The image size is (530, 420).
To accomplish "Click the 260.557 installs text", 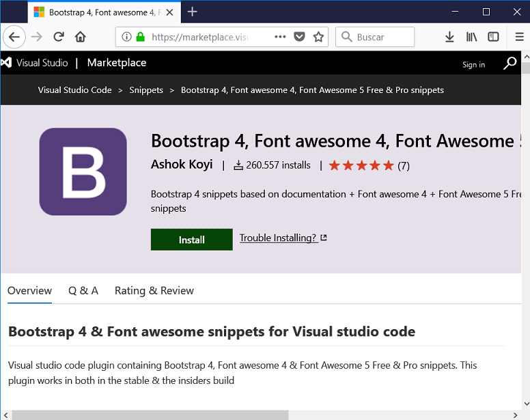I will (278, 165).
